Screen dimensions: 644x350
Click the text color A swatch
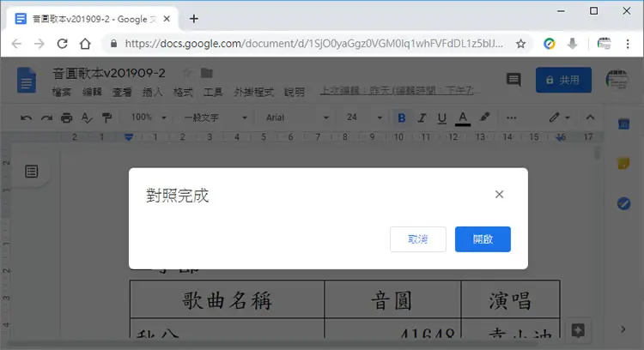463,118
